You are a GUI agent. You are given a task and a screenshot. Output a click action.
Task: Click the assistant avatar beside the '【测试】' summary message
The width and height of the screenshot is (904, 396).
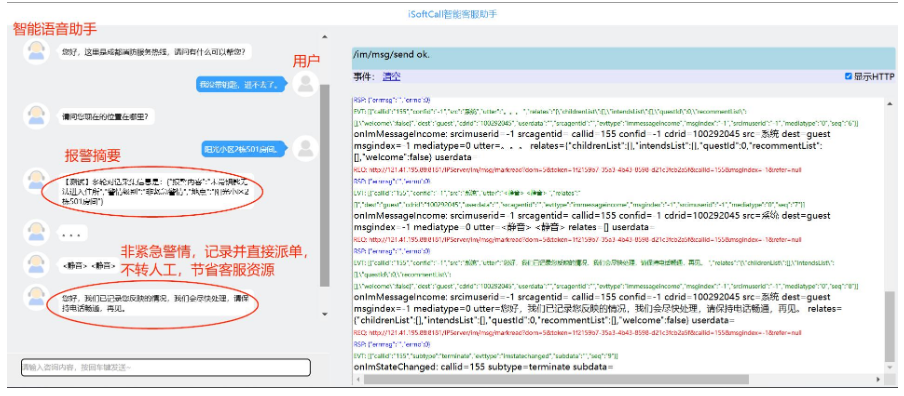coord(36,181)
